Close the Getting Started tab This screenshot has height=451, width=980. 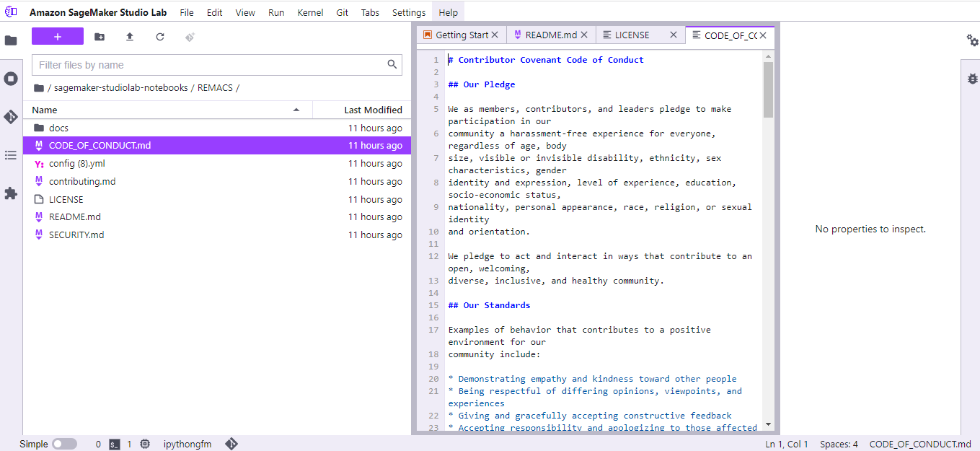(495, 35)
